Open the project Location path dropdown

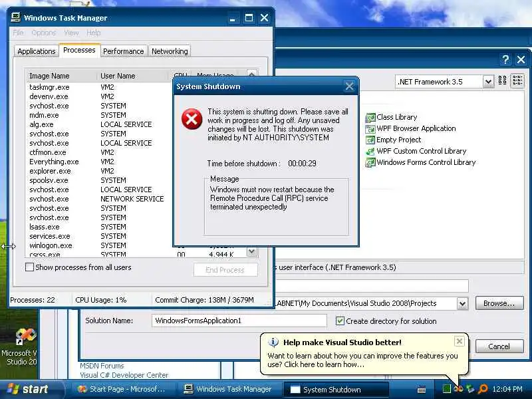(x=462, y=303)
